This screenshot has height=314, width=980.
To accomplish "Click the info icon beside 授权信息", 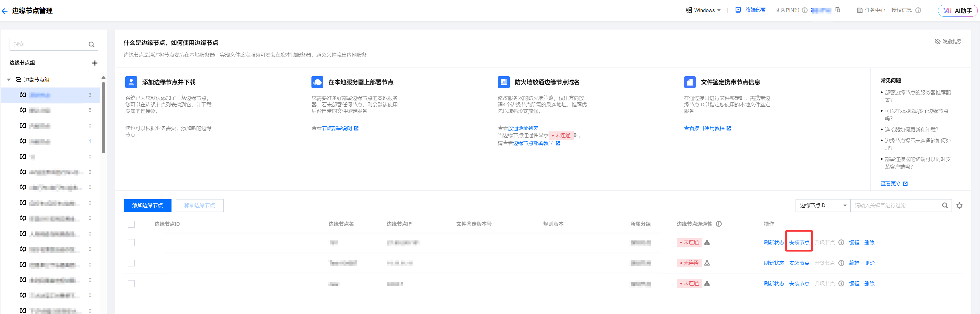I will 918,10.
